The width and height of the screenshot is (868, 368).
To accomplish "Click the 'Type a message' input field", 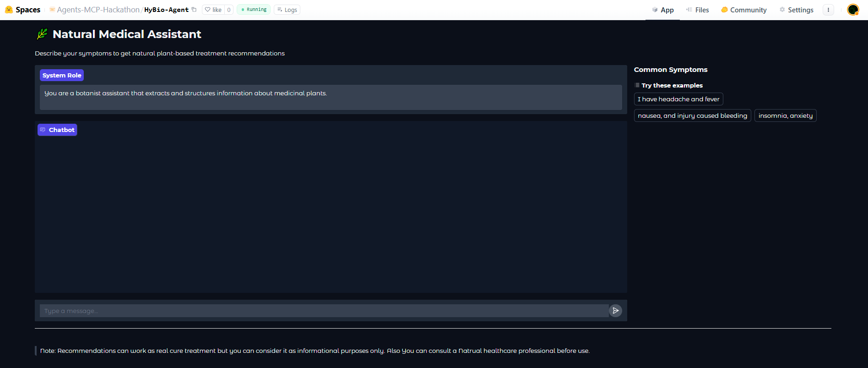I will (x=324, y=311).
